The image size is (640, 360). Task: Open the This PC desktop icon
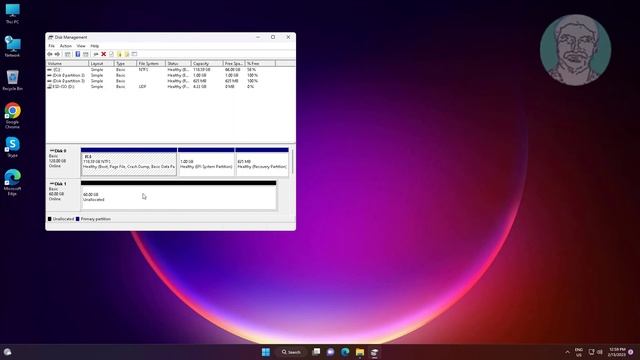click(12, 13)
